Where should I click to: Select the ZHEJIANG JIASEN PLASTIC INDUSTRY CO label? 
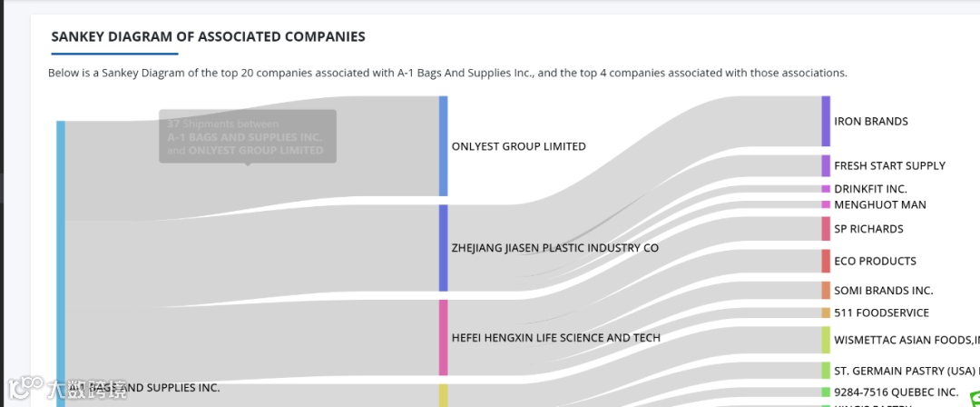554,247
